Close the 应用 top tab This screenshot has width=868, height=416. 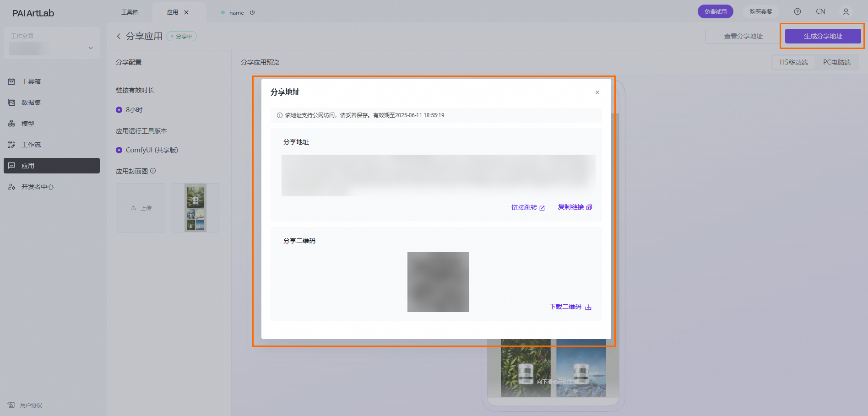(186, 12)
